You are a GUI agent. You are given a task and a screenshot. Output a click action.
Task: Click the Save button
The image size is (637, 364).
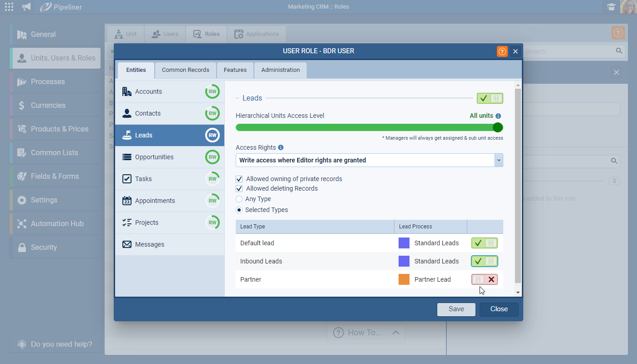coord(456,309)
